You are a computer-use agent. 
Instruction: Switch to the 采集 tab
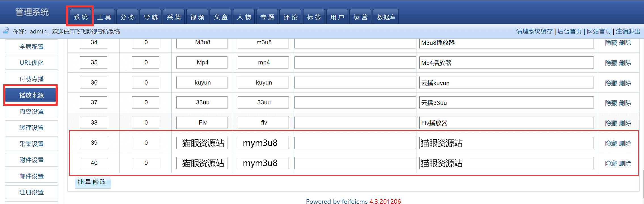point(174,17)
